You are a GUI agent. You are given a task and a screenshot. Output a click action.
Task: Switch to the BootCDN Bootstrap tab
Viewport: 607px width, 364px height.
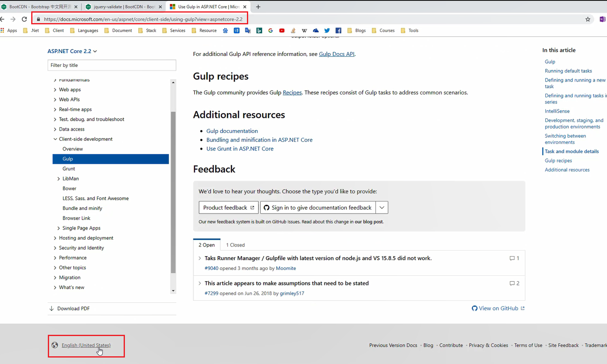(x=39, y=7)
